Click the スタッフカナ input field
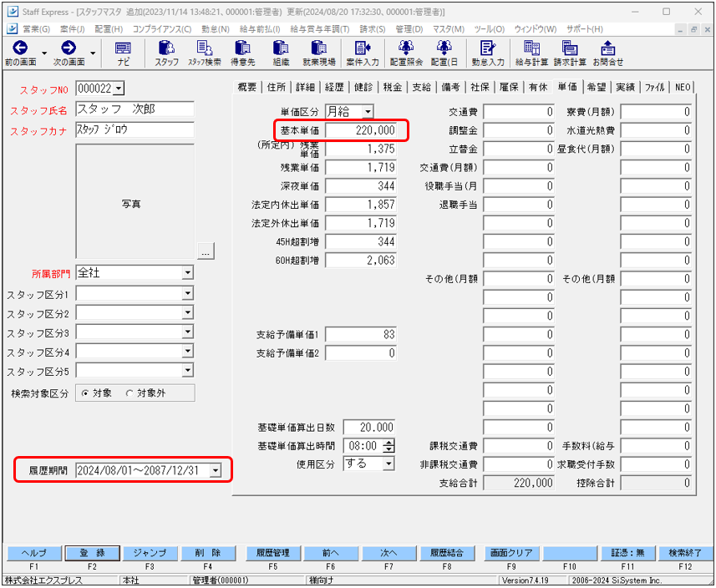The image size is (716, 588). (135, 129)
